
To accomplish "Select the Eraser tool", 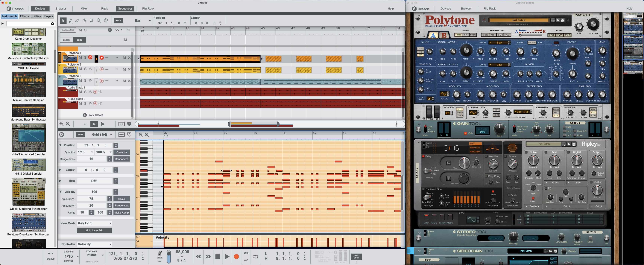I will click(x=78, y=21).
